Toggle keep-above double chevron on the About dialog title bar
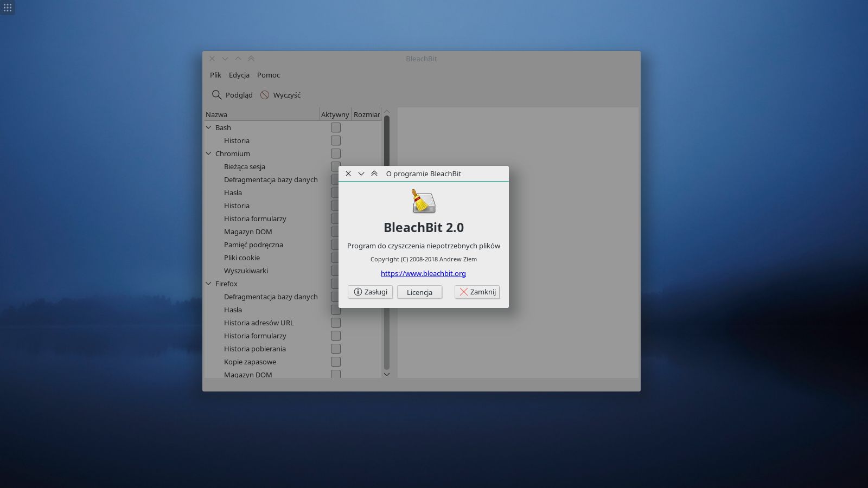Image resolution: width=868 pixels, height=488 pixels. point(374,174)
